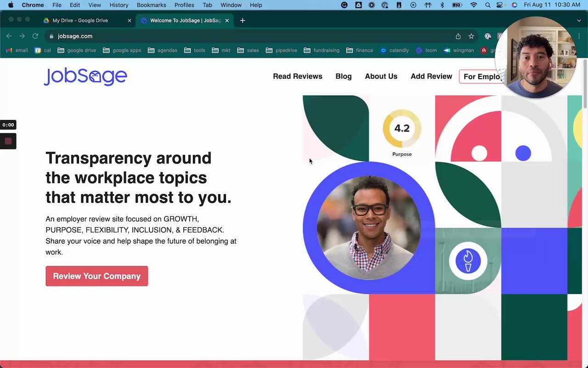Image resolution: width=588 pixels, height=368 pixels.
Task: Open a new browser tab
Action: pyautogui.click(x=243, y=20)
